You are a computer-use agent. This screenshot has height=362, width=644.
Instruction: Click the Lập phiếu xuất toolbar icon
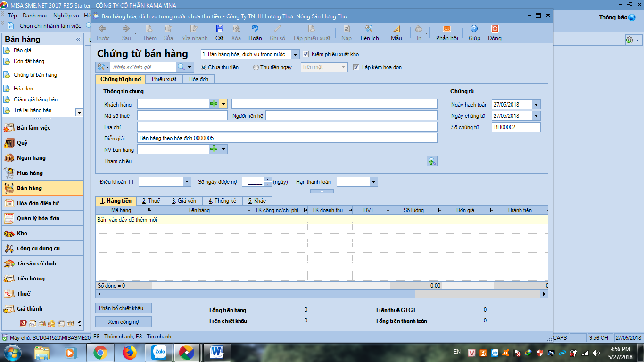pyautogui.click(x=312, y=29)
